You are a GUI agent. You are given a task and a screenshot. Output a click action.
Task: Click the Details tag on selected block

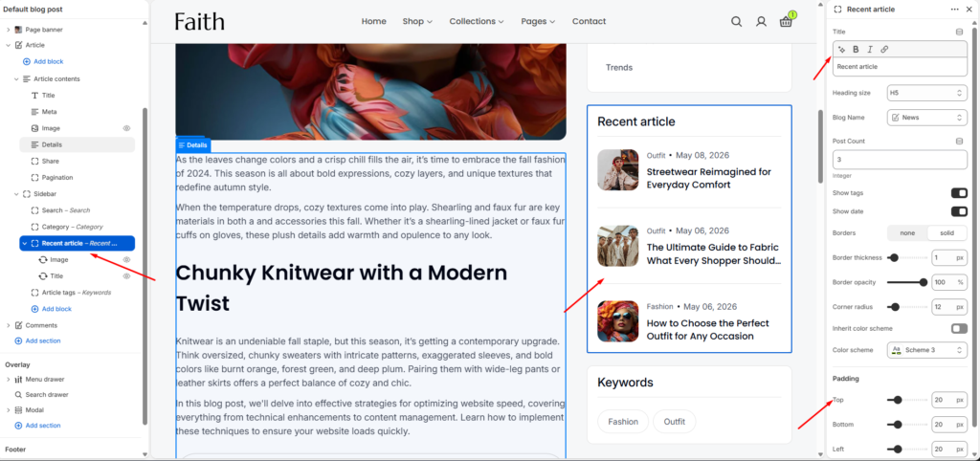pos(193,145)
